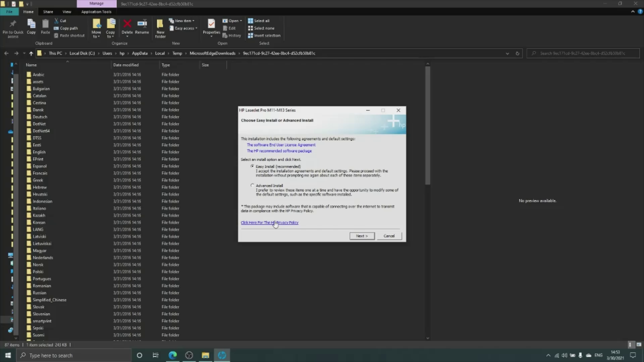Go back with the back arrow
Viewport: 644px width, 362px height.
pos(6,53)
